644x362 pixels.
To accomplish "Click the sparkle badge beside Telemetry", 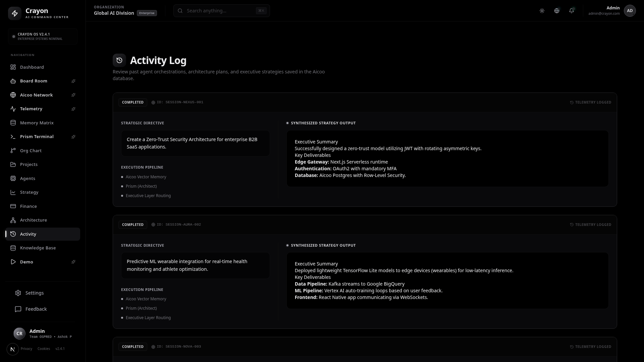I will click(x=73, y=109).
